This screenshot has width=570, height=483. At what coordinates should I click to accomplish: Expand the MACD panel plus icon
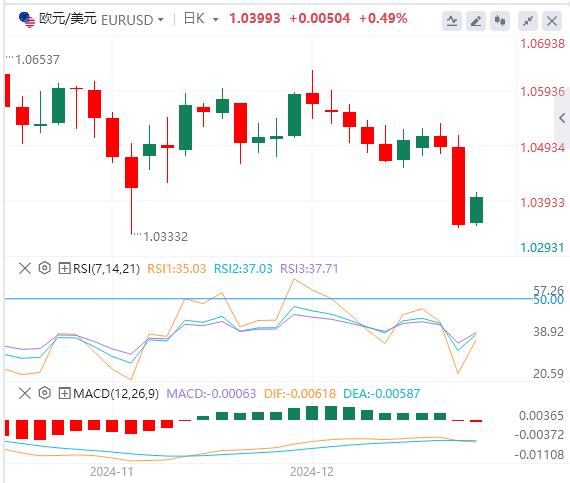[64, 393]
